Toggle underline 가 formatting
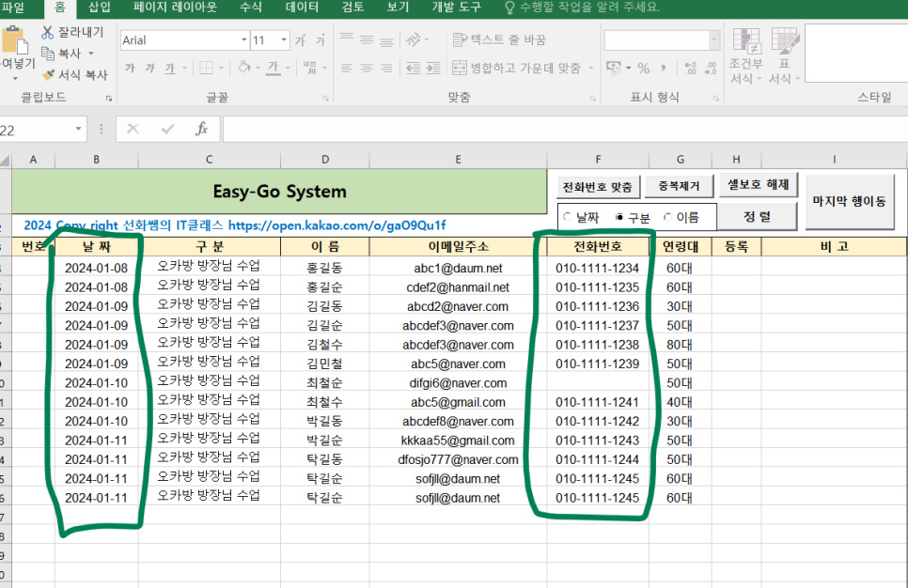 (x=169, y=69)
